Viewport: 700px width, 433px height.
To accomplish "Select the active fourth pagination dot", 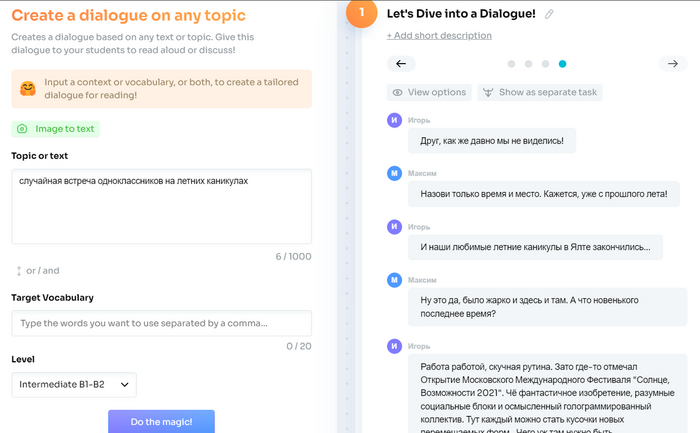I will (562, 64).
